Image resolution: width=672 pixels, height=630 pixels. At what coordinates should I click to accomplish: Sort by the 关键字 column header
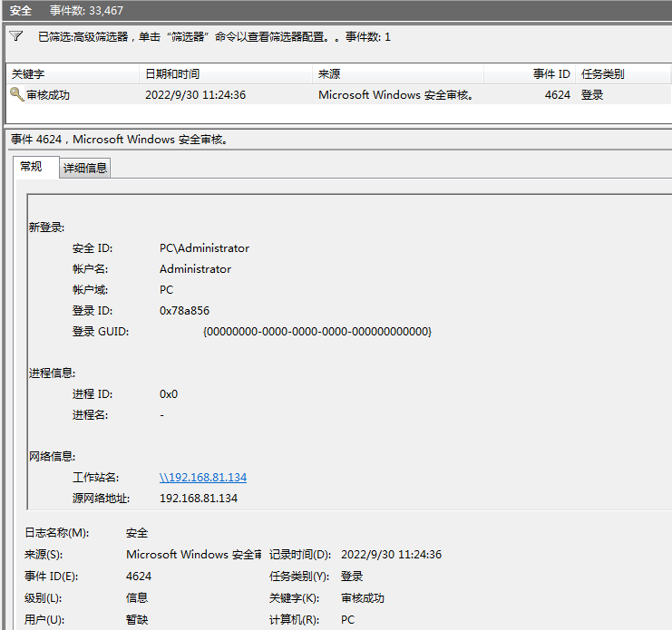click(x=73, y=74)
